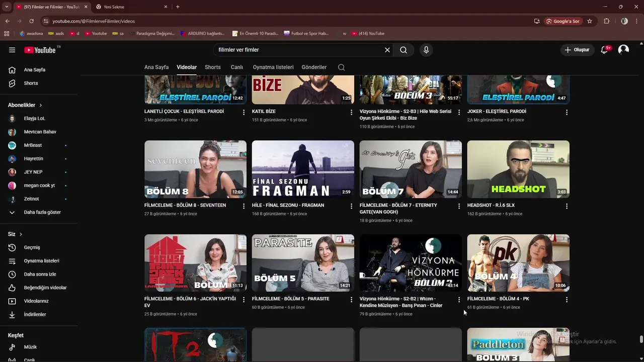Image resolution: width=644 pixels, height=362 pixels.
Task: Open Oynatma listeleri channel tab
Action: pos(273,67)
